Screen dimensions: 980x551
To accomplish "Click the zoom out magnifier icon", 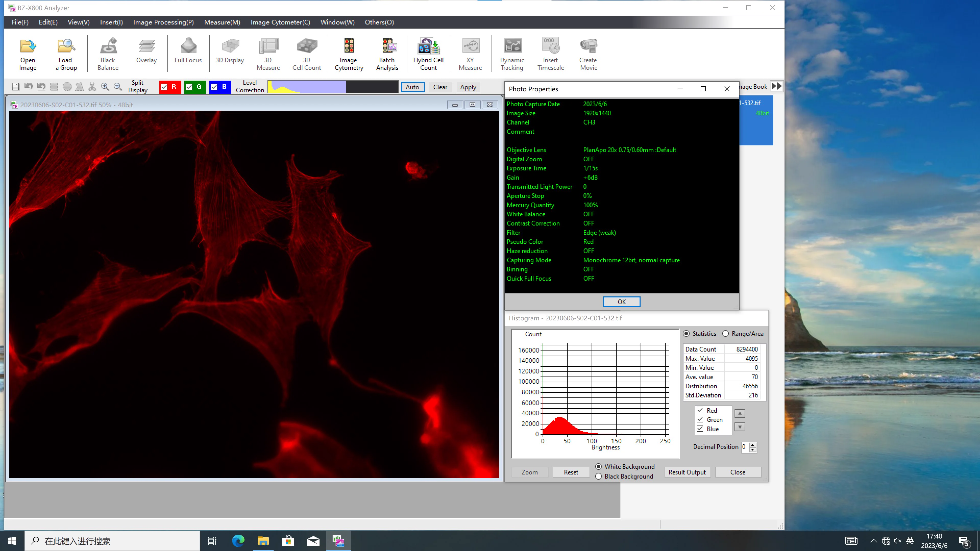I will coord(118,87).
